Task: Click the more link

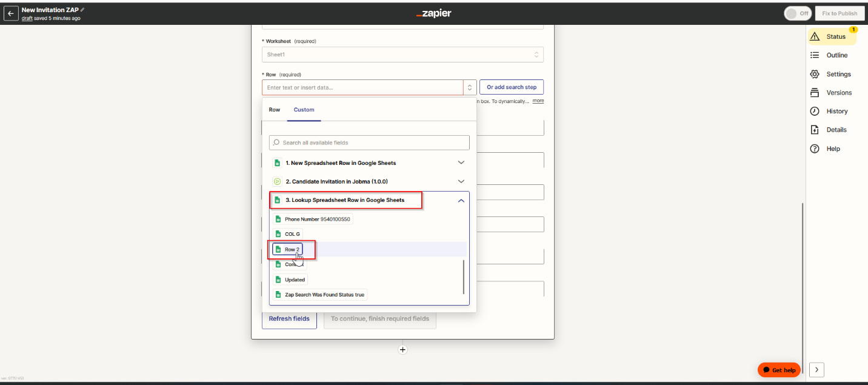Action: pos(538,101)
